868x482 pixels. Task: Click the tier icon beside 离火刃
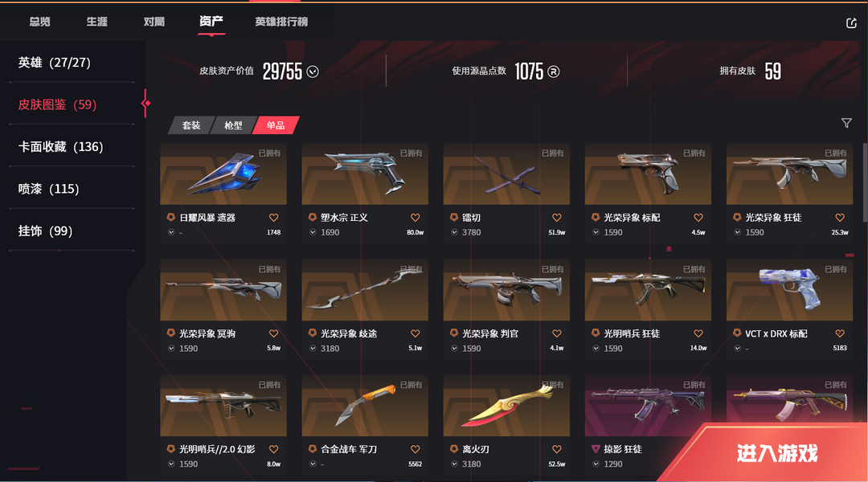(x=454, y=449)
